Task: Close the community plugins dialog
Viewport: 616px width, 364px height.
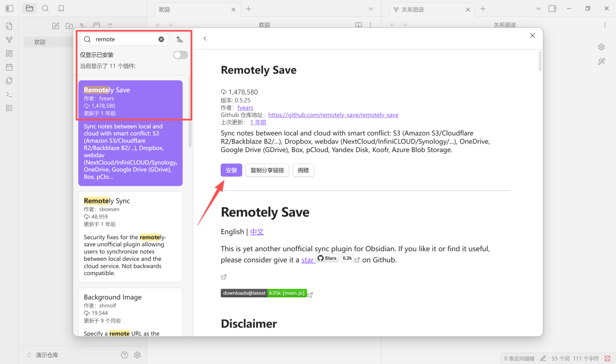Action: point(532,36)
